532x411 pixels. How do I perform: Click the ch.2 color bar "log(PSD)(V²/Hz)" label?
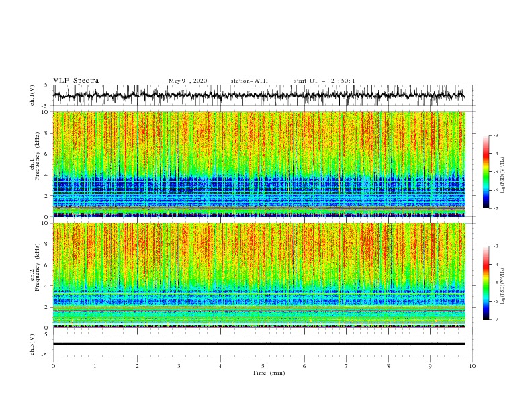coord(503,286)
